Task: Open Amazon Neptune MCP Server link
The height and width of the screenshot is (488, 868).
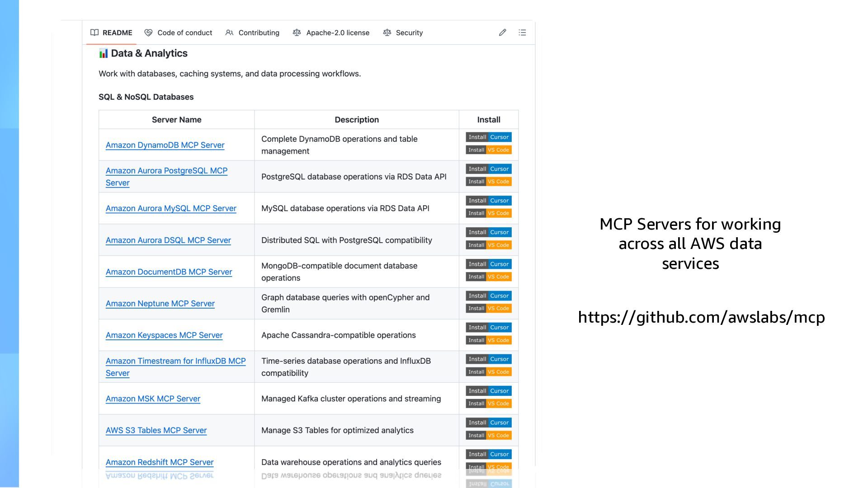Action: [160, 304]
